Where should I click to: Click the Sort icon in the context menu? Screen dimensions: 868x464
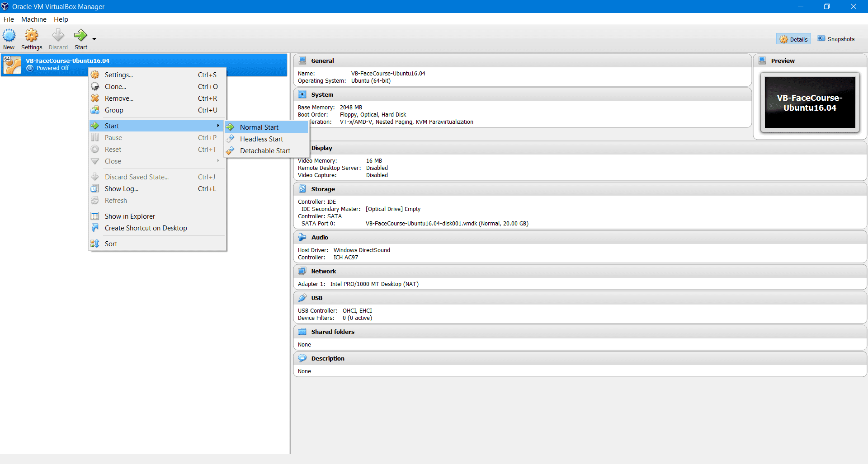pyautogui.click(x=95, y=244)
